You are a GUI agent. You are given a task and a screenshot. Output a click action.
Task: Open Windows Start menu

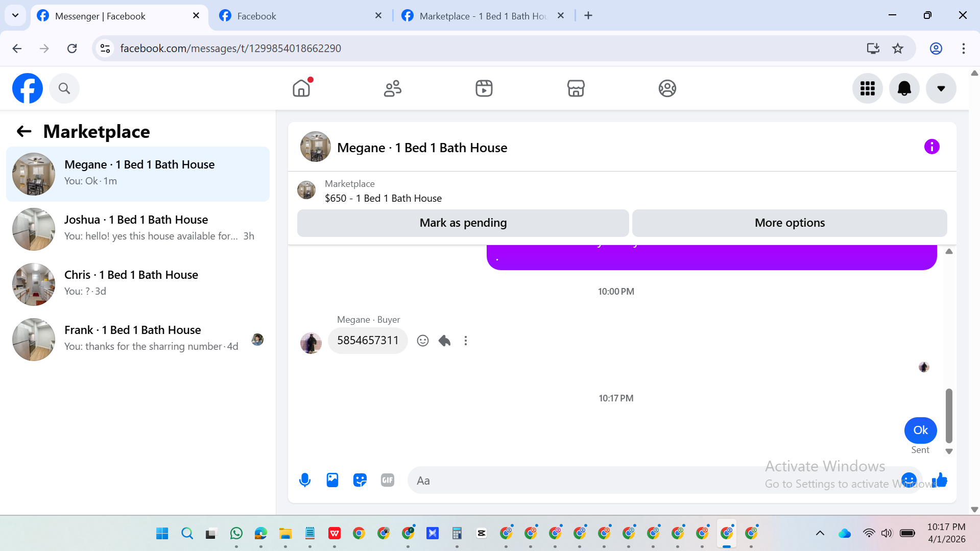point(162,533)
